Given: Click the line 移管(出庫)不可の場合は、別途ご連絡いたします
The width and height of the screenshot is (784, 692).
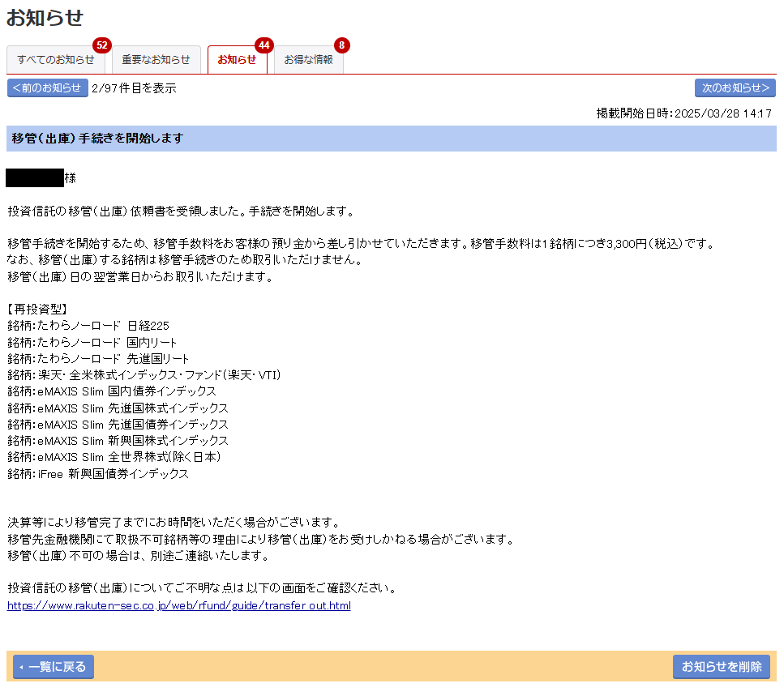Looking at the screenshot, I should tap(139, 556).
